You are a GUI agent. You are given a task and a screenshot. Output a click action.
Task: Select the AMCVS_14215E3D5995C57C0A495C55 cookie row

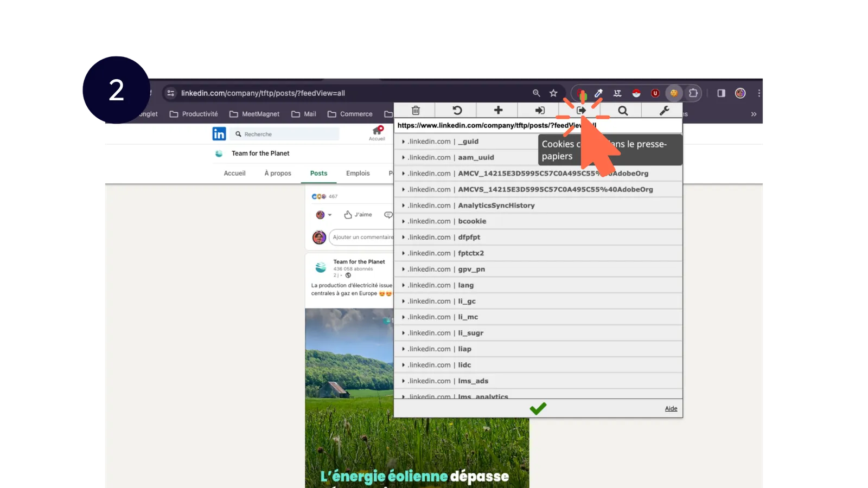coord(538,189)
